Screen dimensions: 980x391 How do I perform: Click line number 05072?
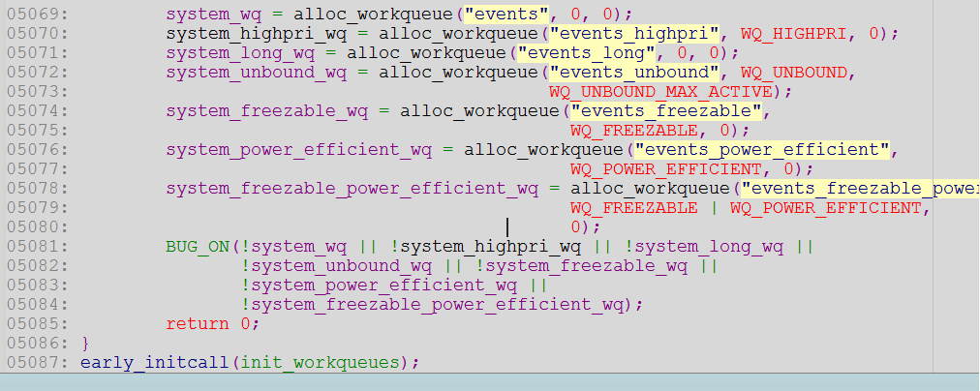point(36,72)
